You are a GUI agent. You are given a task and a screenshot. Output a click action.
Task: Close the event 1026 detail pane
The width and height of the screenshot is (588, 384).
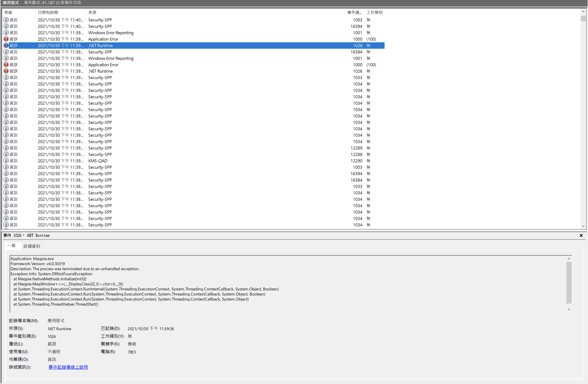click(x=581, y=235)
